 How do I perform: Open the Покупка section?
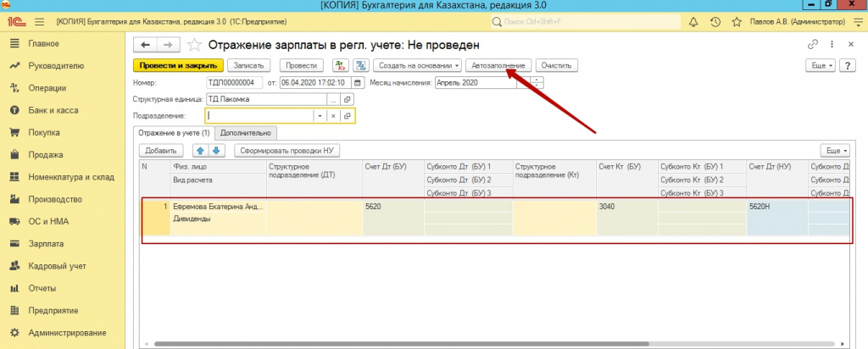click(44, 133)
